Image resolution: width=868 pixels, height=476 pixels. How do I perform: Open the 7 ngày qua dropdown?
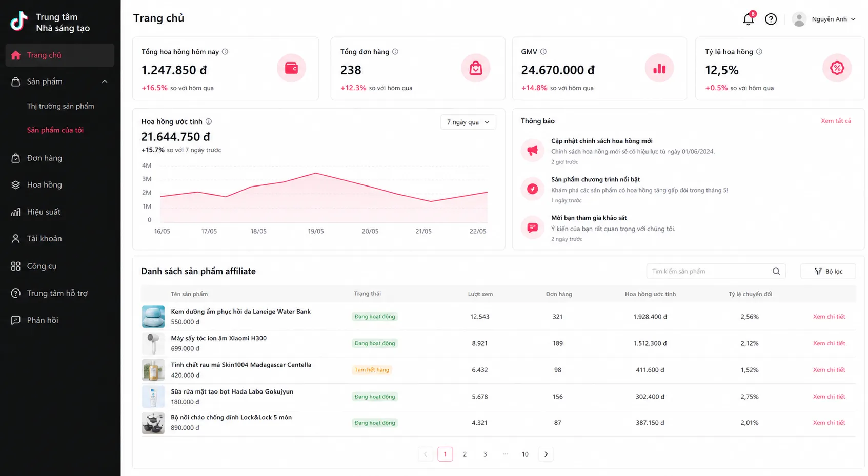click(x=468, y=122)
